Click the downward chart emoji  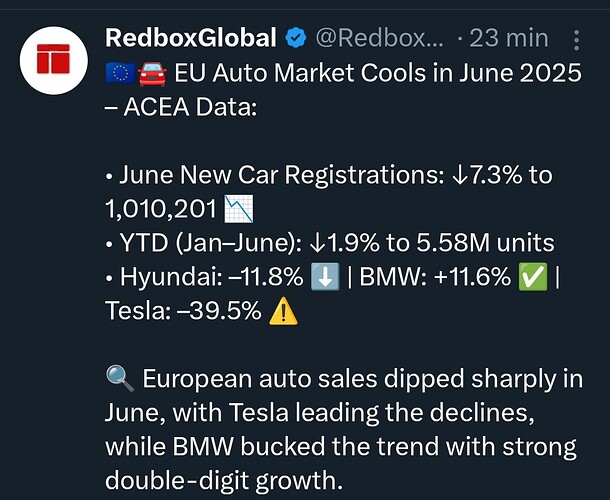(x=238, y=209)
